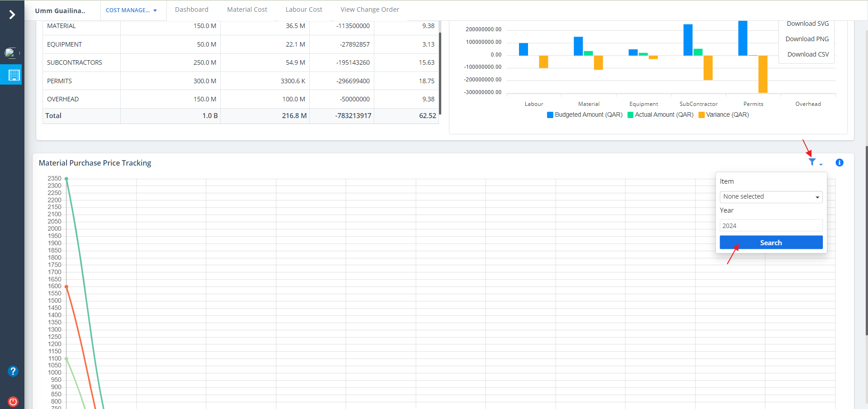The height and width of the screenshot is (409, 868).
Task: Open the building project icon in sidebar
Action: click(14, 75)
